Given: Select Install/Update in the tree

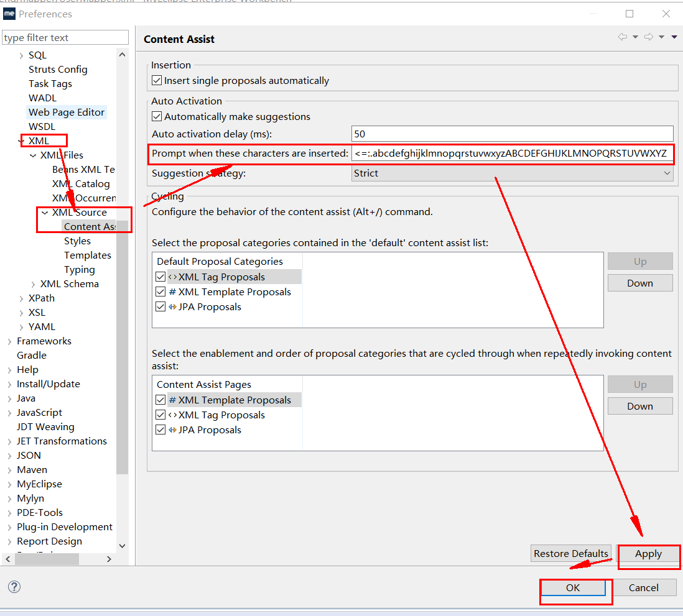Looking at the screenshot, I should tap(49, 384).
